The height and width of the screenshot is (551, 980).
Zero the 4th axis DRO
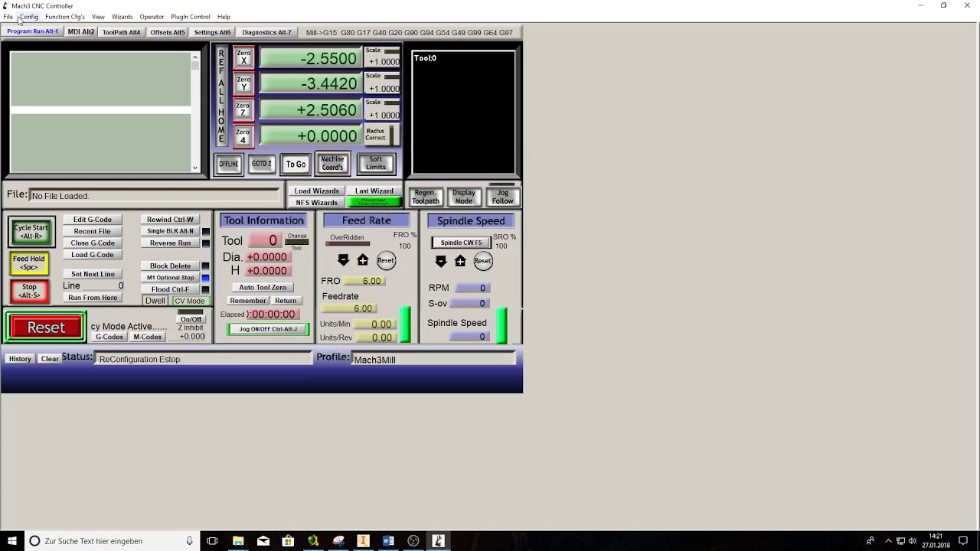[x=243, y=136]
